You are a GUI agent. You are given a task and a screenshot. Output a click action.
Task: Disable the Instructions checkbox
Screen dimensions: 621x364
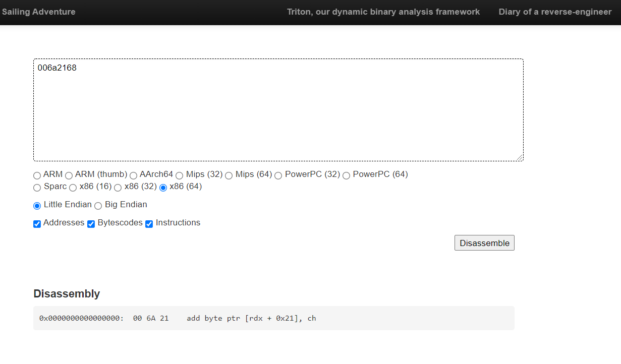point(149,224)
